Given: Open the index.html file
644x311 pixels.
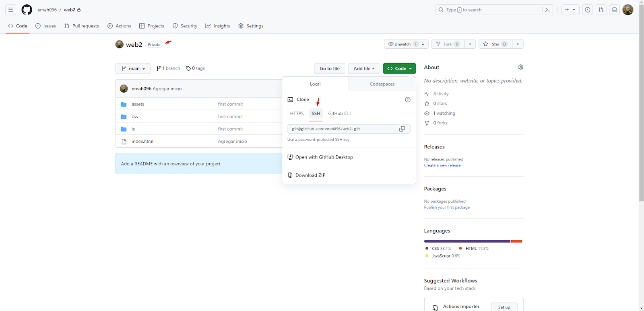Looking at the screenshot, I should click(142, 142).
